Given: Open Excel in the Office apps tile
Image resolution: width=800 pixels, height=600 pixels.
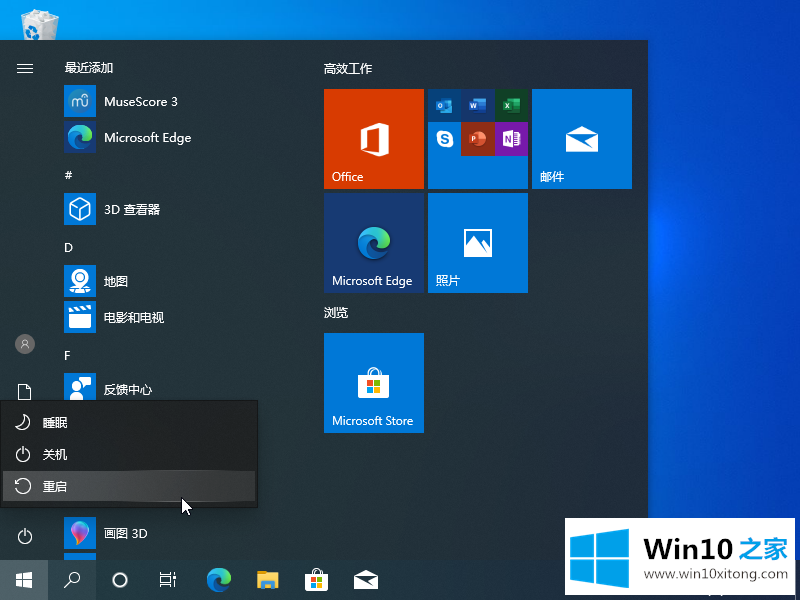Looking at the screenshot, I should pos(511,106).
